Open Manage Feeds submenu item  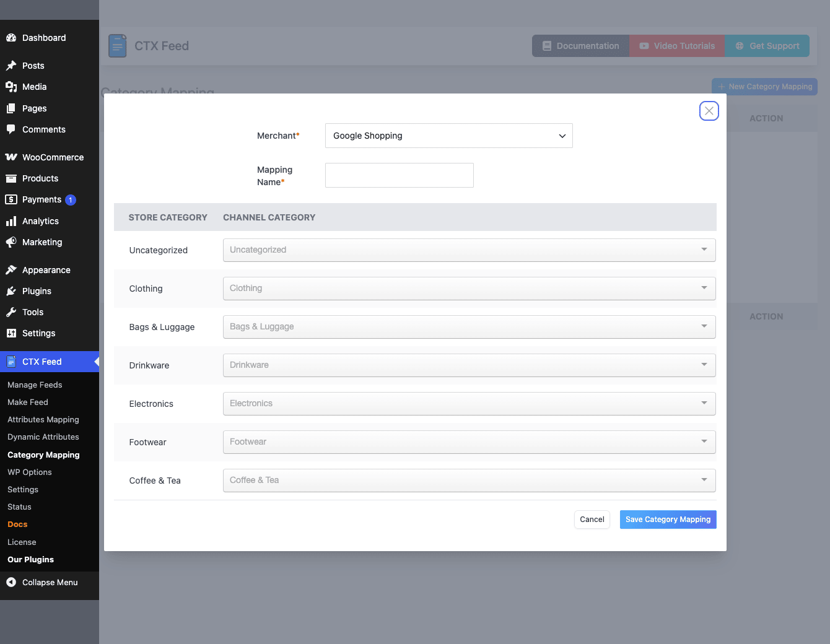coord(35,385)
